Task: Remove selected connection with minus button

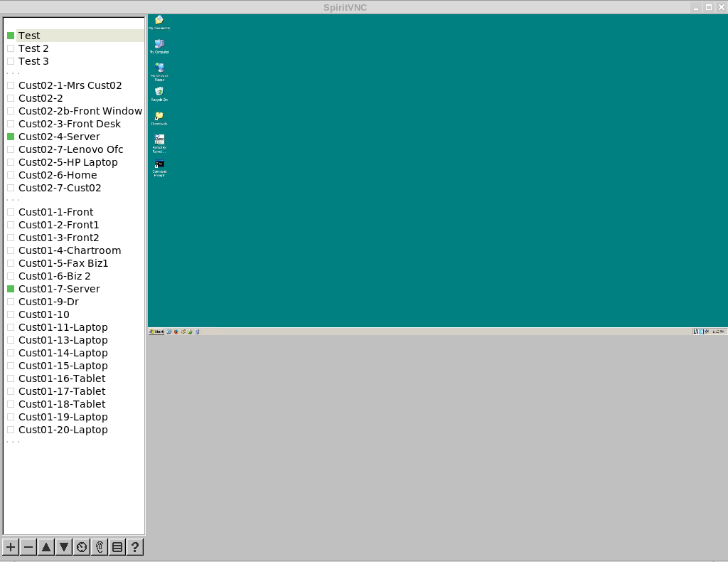Action: [x=28, y=547]
